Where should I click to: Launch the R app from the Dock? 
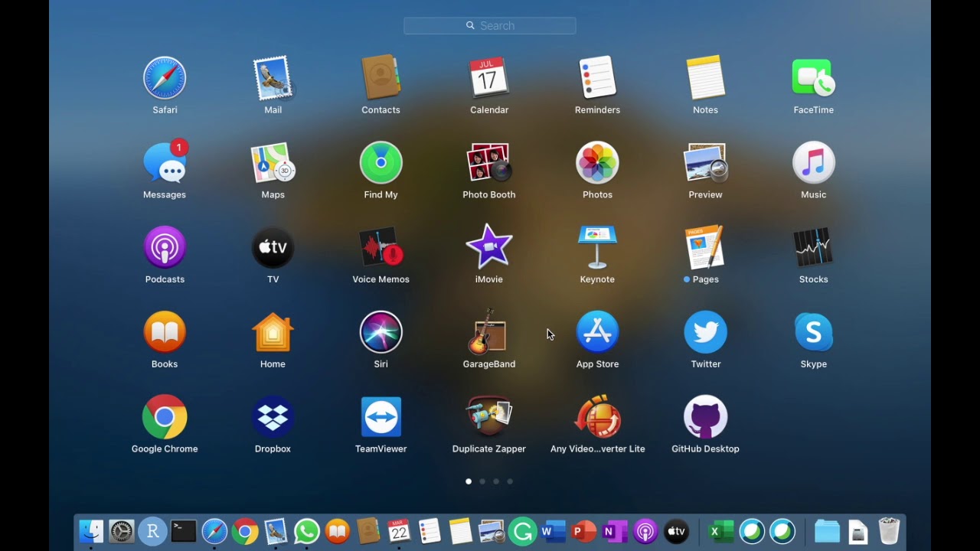[152, 531]
